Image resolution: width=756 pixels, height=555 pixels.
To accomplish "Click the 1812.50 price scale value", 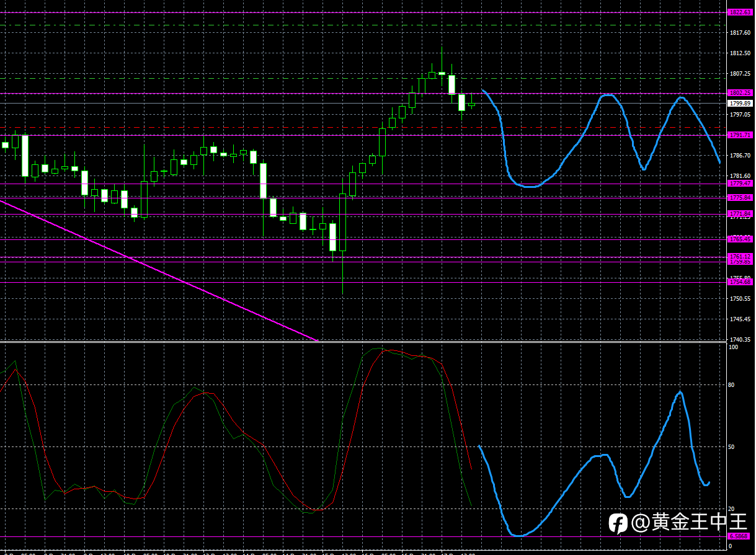I will [740, 53].
